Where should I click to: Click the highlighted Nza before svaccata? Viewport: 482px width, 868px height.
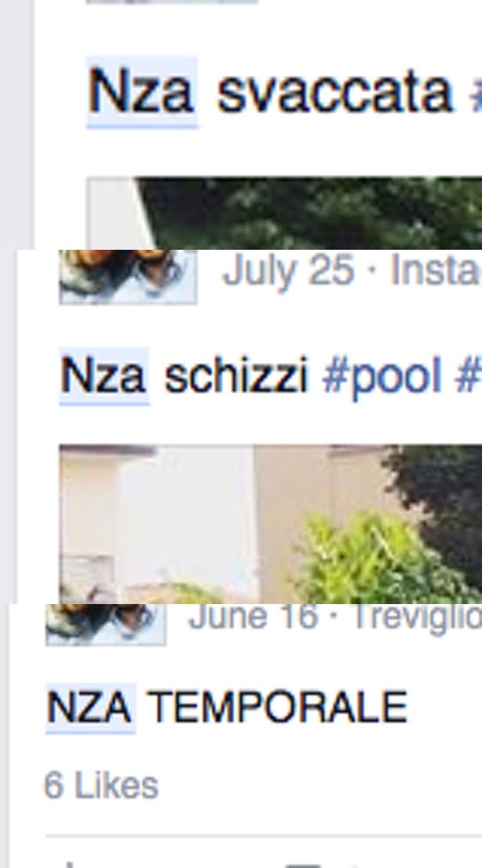[142, 92]
